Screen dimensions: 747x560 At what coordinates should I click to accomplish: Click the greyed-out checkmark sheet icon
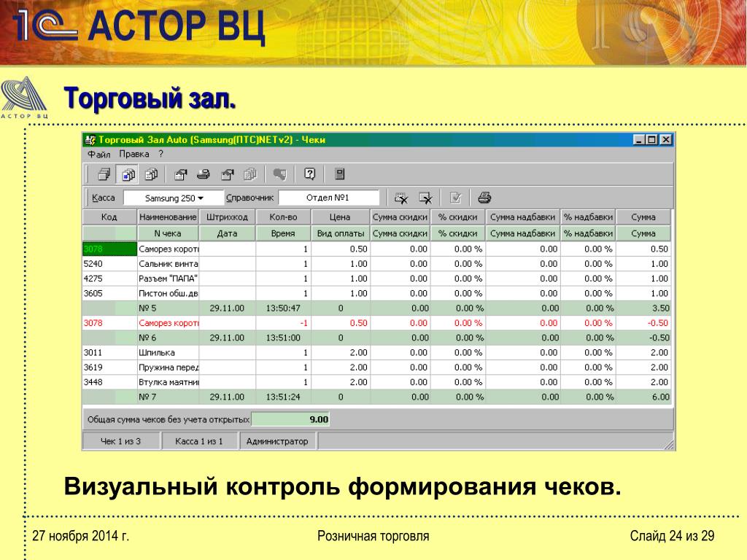coord(455,198)
